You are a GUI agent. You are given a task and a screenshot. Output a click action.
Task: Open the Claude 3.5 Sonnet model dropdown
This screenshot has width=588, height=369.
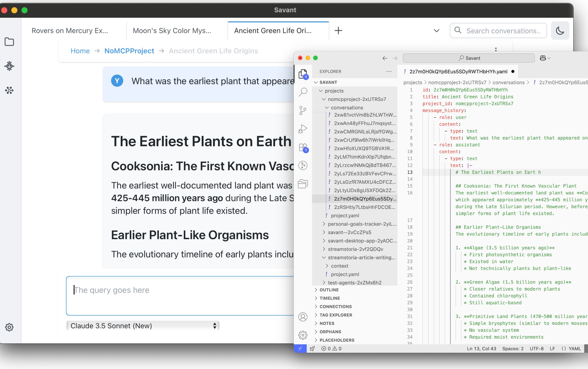pyautogui.click(x=143, y=325)
